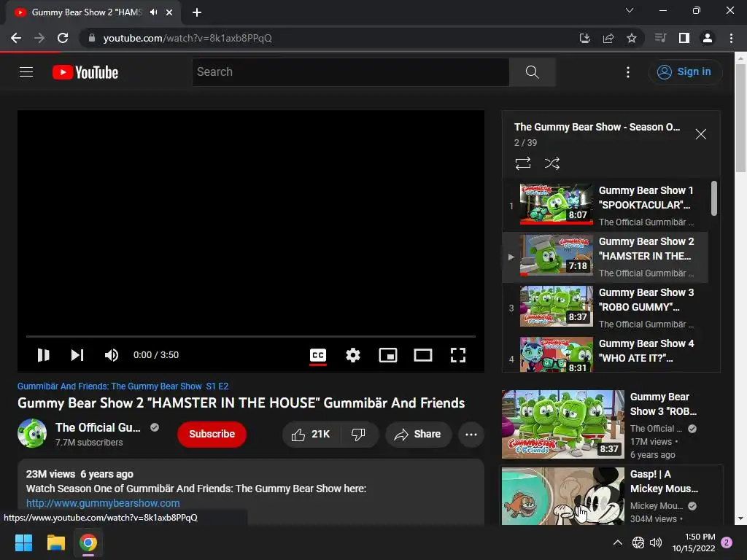This screenshot has width=747, height=560.
Task: Open a new browser tab
Action: (197, 12)
